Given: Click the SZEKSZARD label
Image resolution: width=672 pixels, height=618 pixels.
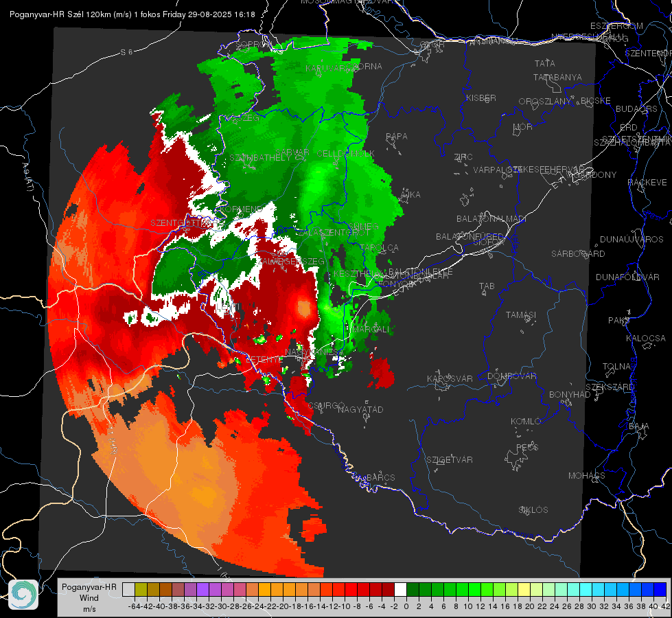Looking at the screenshot, I should (x=610, y=387).
